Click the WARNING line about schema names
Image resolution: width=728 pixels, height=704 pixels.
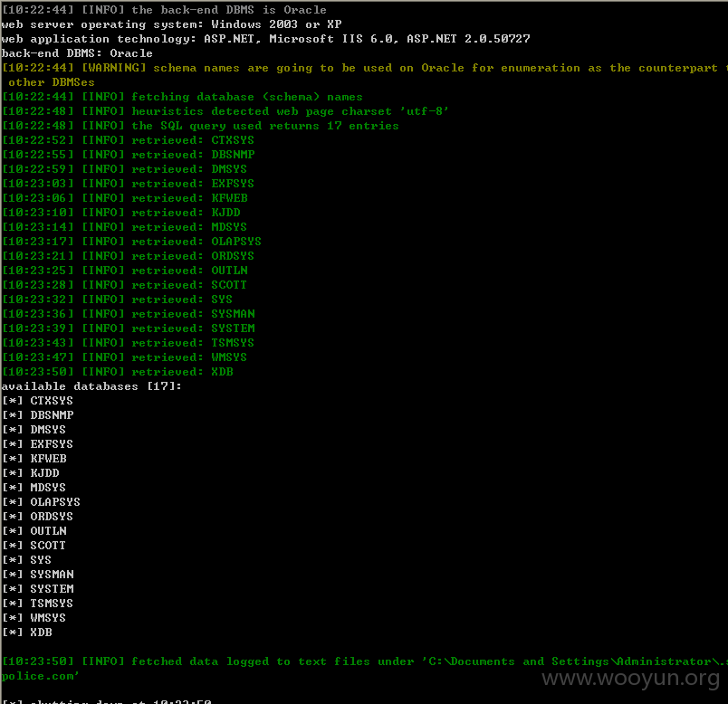(365, 68)
